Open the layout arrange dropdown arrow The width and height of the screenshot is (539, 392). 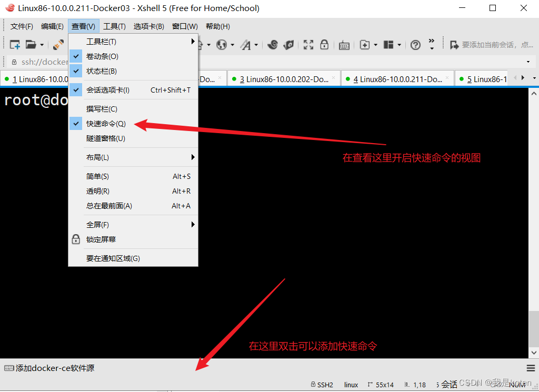pyautogui.click(x=399, y=45)
